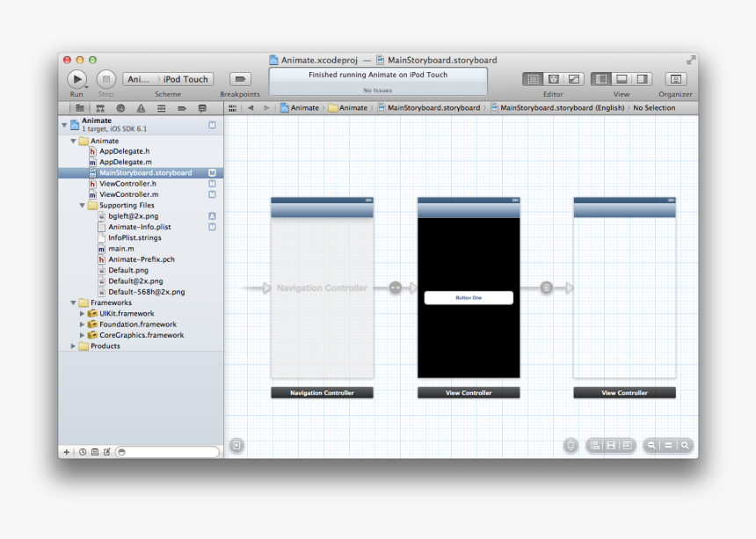Image resolution: width=756 pixels, height=539 pixels.
Task: Open the iPod Touch scheme destination dropdown
Action: click(x=185, y=79)
